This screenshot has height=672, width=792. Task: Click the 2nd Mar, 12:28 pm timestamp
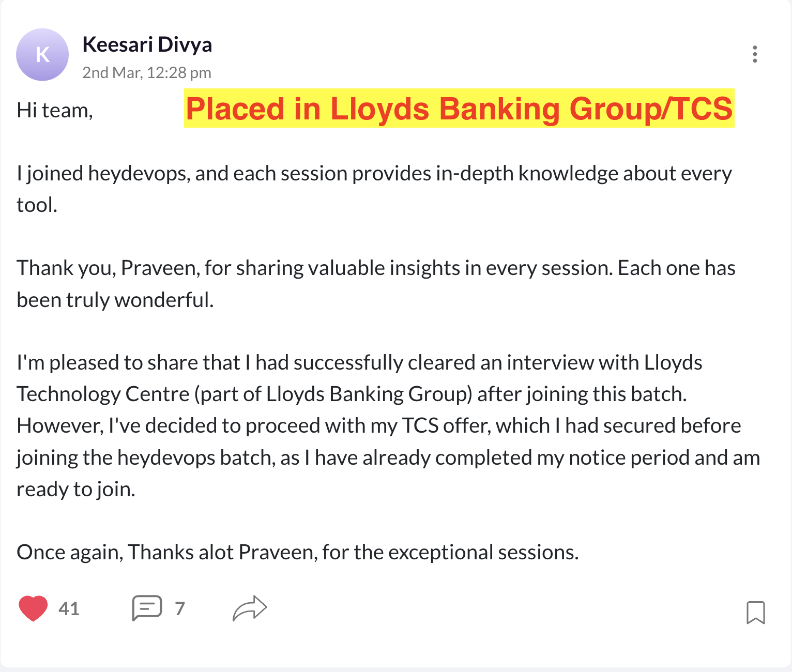pyautogui.click(x=147, y=72)
